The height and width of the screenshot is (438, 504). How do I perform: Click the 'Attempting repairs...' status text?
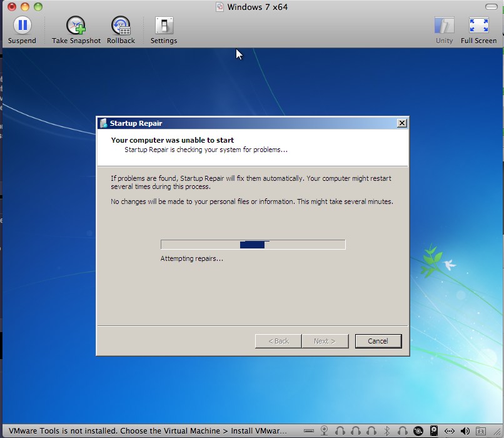click(x=192, y=258)
